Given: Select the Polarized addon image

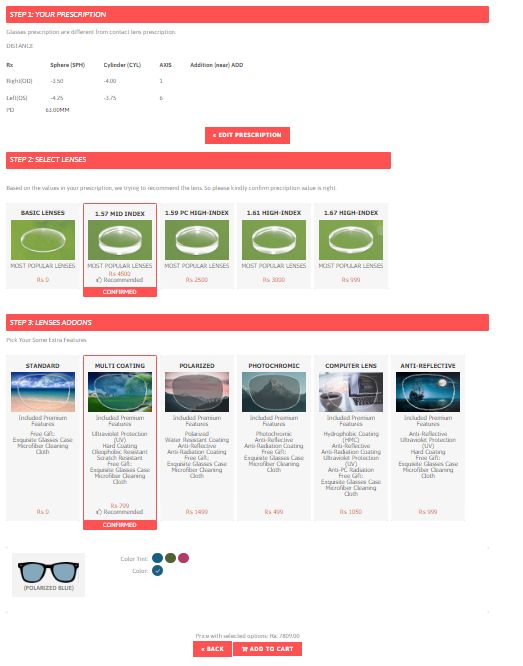Looking at the screenshot, I should coord(197,392).
